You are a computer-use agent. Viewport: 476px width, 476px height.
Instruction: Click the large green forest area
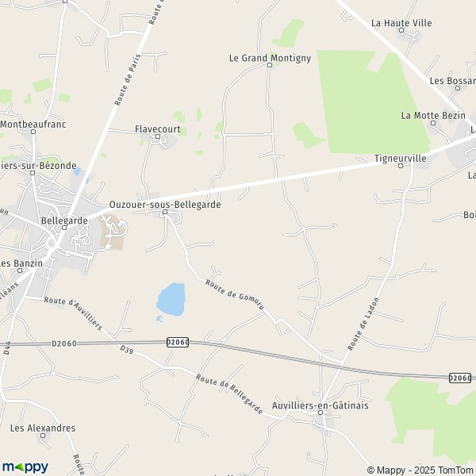coord(374,103)
